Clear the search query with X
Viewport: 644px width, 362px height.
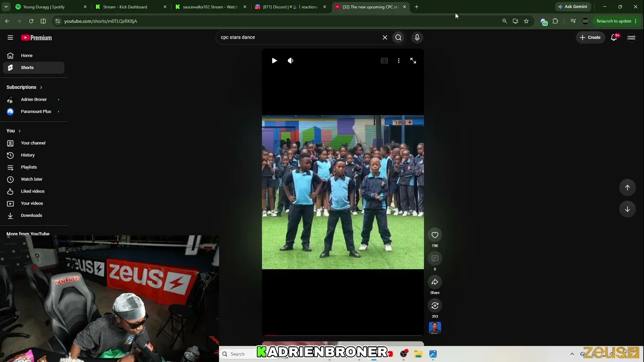pyautogui.click(x=385, y=37)
